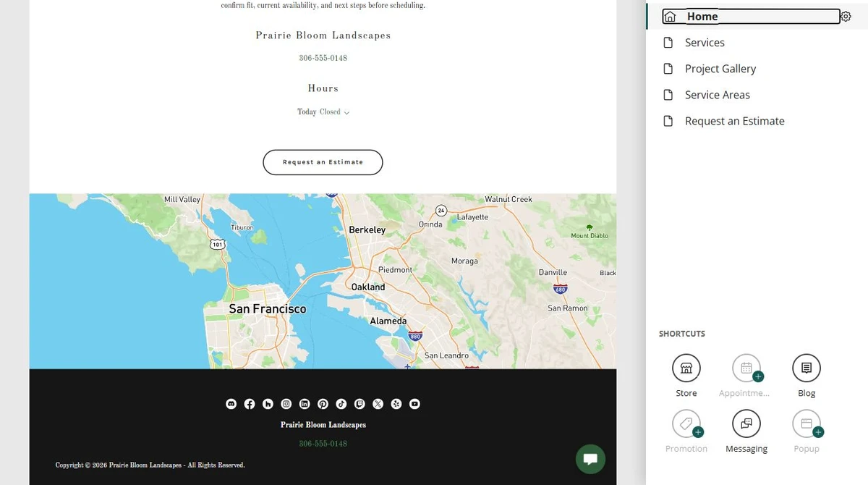Open Home page settings gear

[846, 17]
